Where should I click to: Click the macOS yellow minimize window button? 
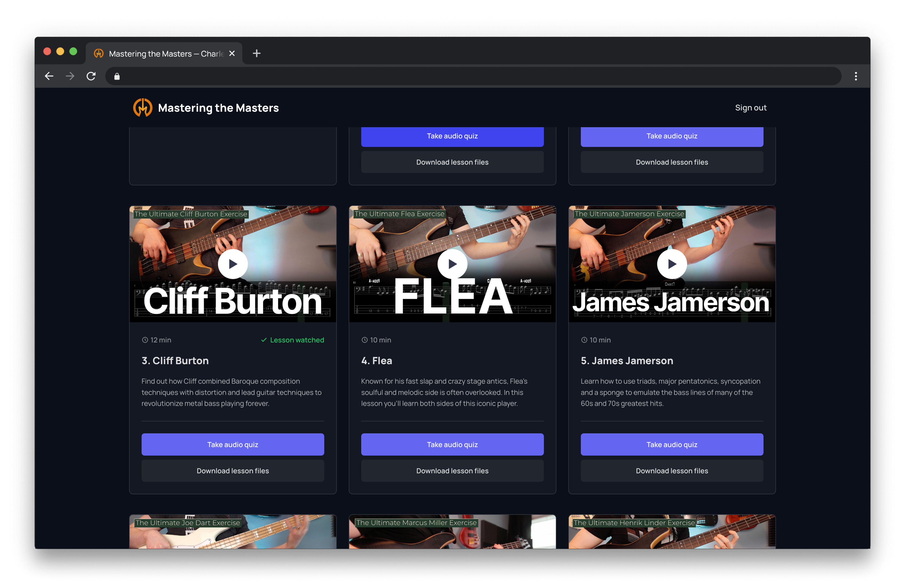pos(60,51)
